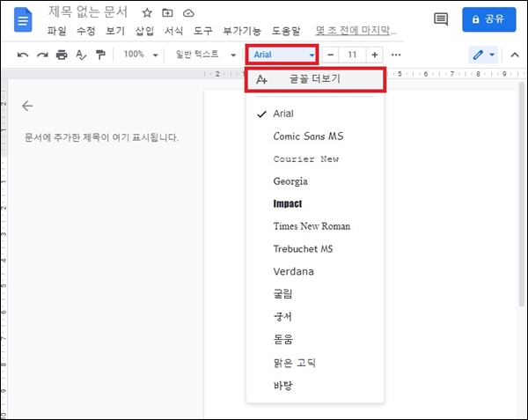This screenshot has height=420, width=528.
Task: Select the Trebuchet MS font
Action: pos(315,249)
